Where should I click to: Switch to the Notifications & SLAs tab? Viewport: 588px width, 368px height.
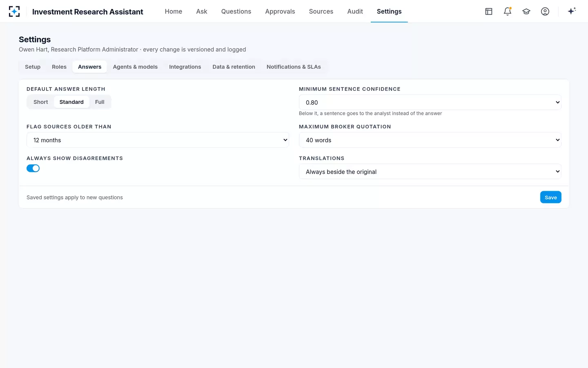tap(294, 67)
